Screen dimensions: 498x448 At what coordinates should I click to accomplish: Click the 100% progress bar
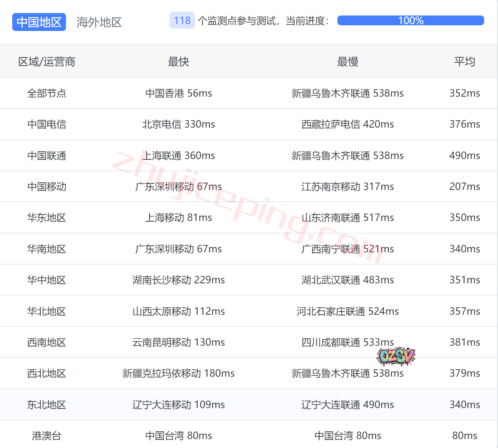410,20
